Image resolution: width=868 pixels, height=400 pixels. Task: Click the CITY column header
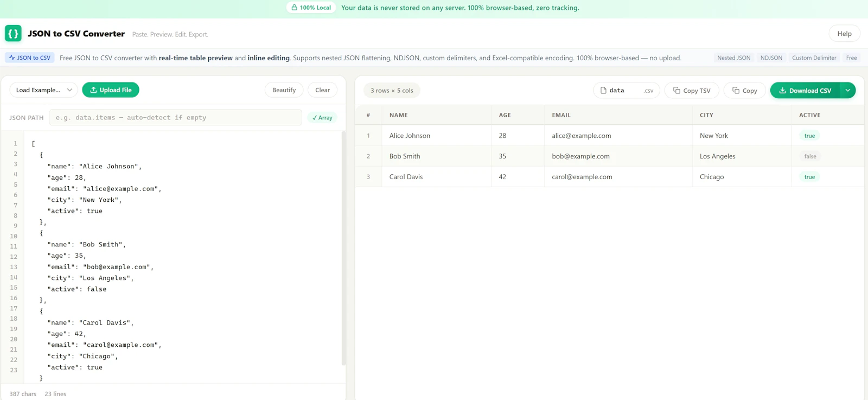coord(742,115)
